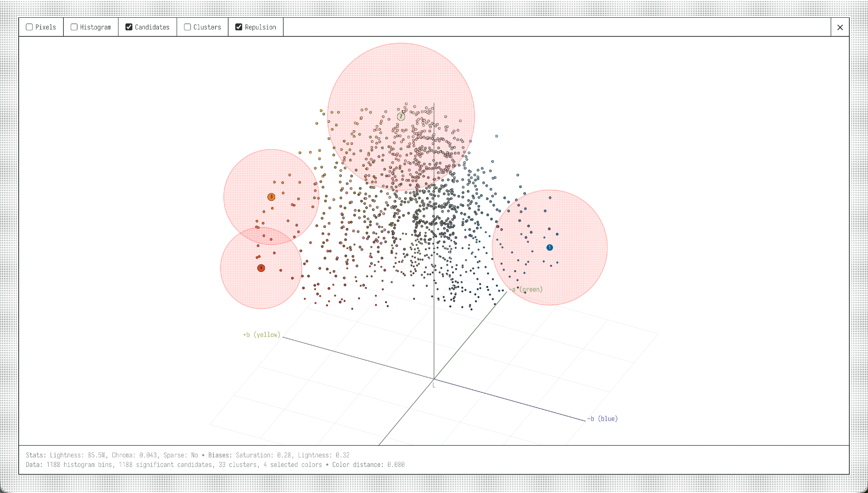This screenshot has height=493, width=868.
Task: Enable the Clusters checkbox
Action: coord(187,27)
